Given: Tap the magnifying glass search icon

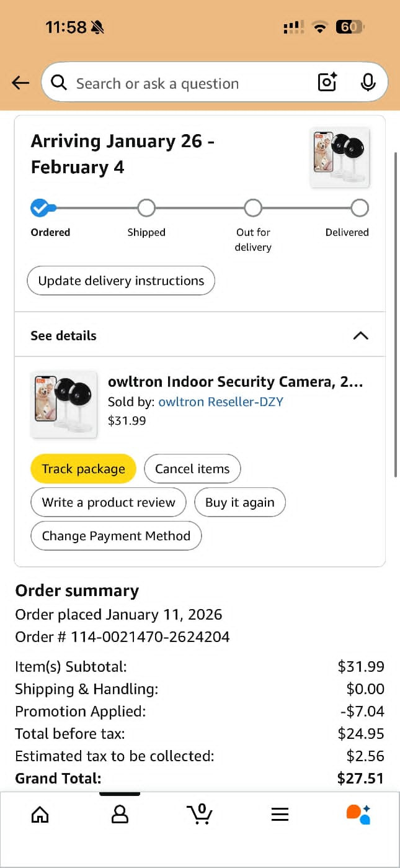Looking at the screenshot, I should 59,83.
